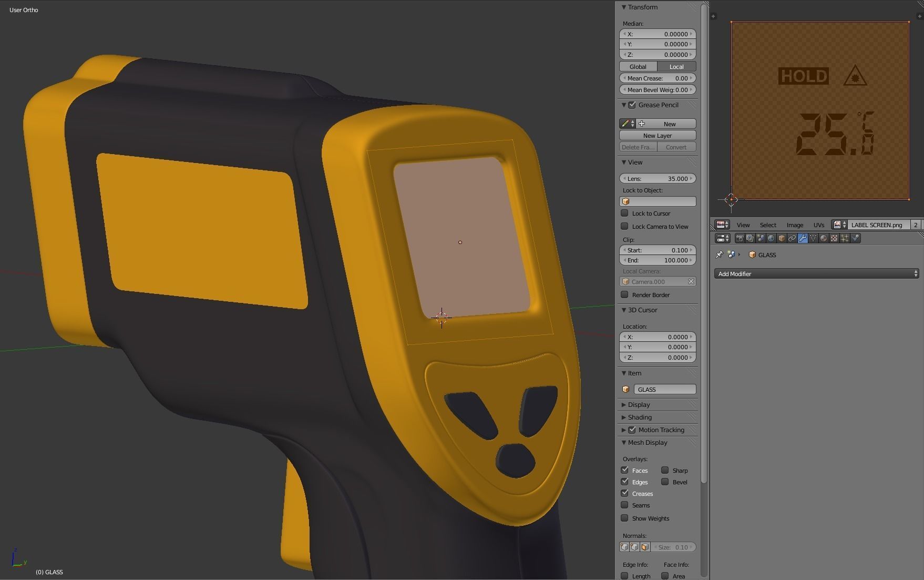Open the Add Modifier dropdown

[x=817, y=273]
